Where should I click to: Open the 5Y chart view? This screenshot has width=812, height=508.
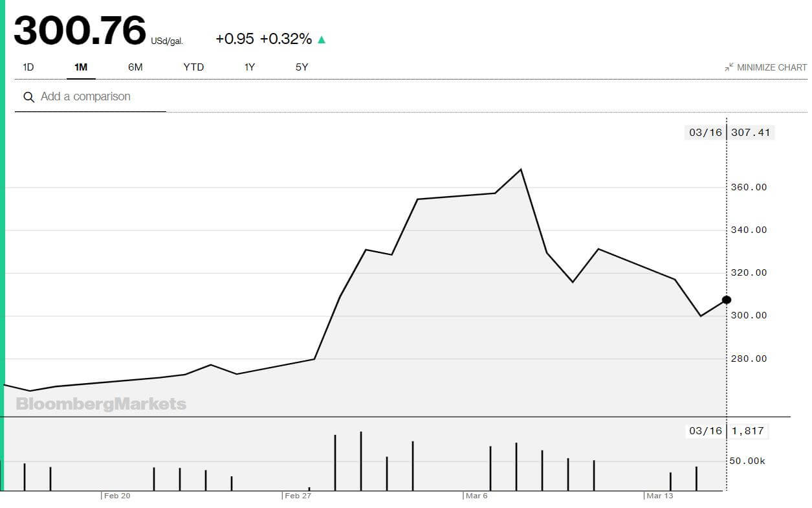coord(302,67)
